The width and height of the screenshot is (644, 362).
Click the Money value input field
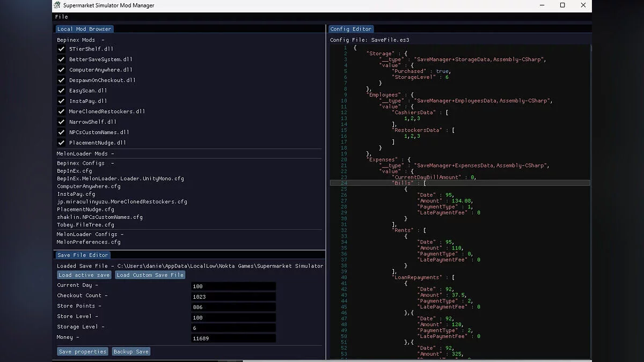233,338
